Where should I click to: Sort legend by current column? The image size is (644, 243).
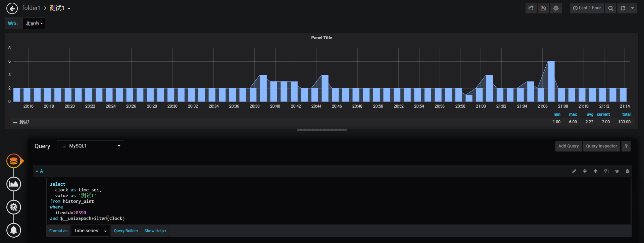click(x=603, y=114)
